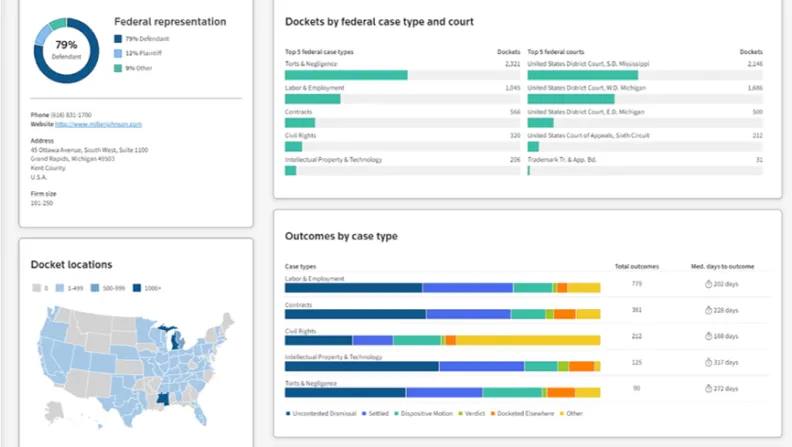Image resolution: width=792 pixels, height=447 pixels.
Task: Click the S.D. Mississippi court bar
Action: click(x=582, y=75)
